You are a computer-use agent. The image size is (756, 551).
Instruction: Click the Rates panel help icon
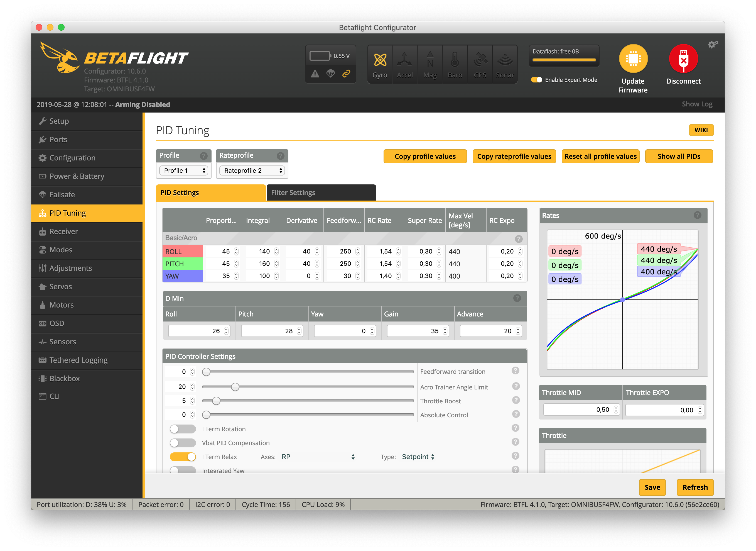click(x=697, y=215)
